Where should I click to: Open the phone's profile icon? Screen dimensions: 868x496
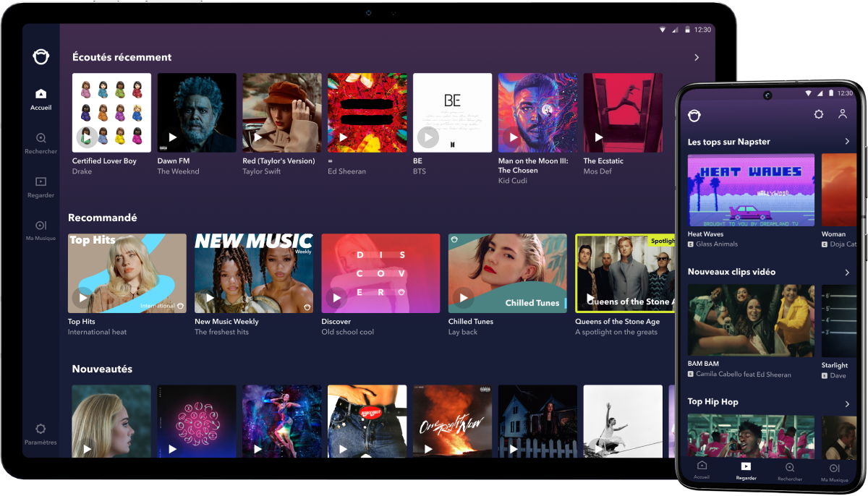843,114
